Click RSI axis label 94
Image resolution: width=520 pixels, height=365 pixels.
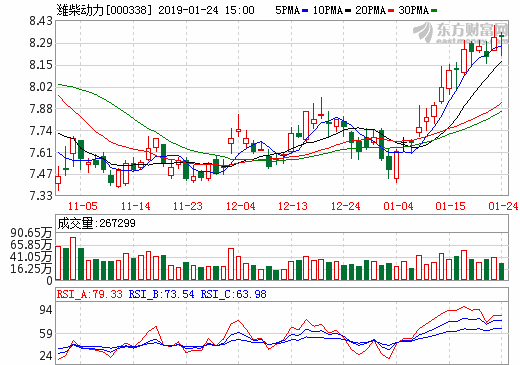(x=46, y=310)
